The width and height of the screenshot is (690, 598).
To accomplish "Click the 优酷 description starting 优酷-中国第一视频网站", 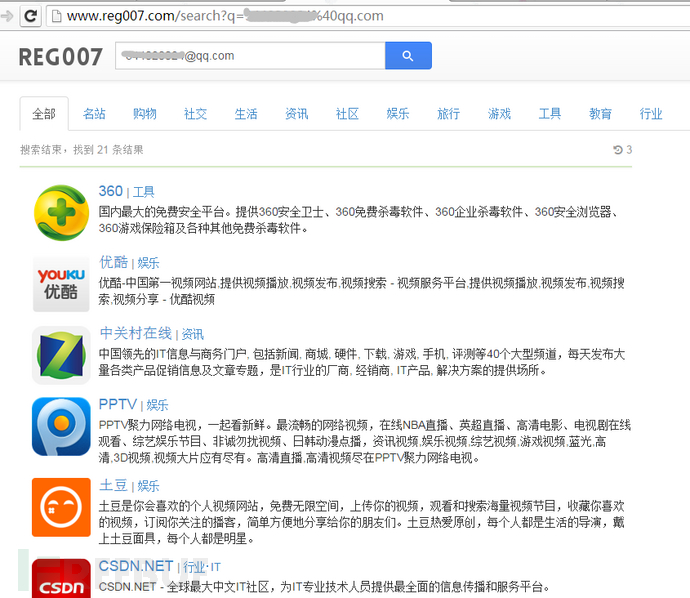I will click(x=361, y=291).
